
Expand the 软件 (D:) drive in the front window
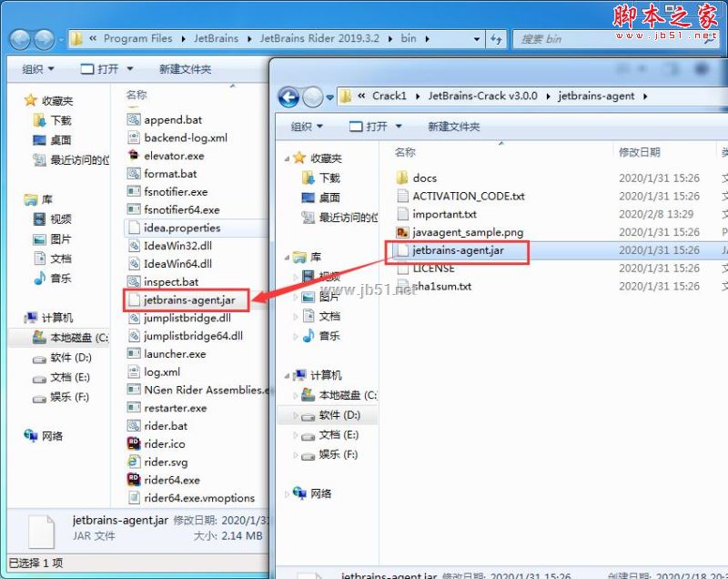click(x=295, y=415)
